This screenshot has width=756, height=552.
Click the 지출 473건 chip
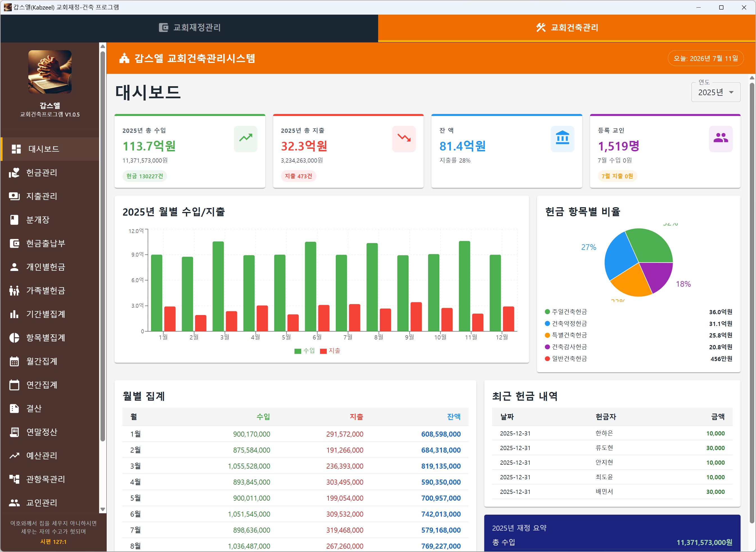[298, 176]
